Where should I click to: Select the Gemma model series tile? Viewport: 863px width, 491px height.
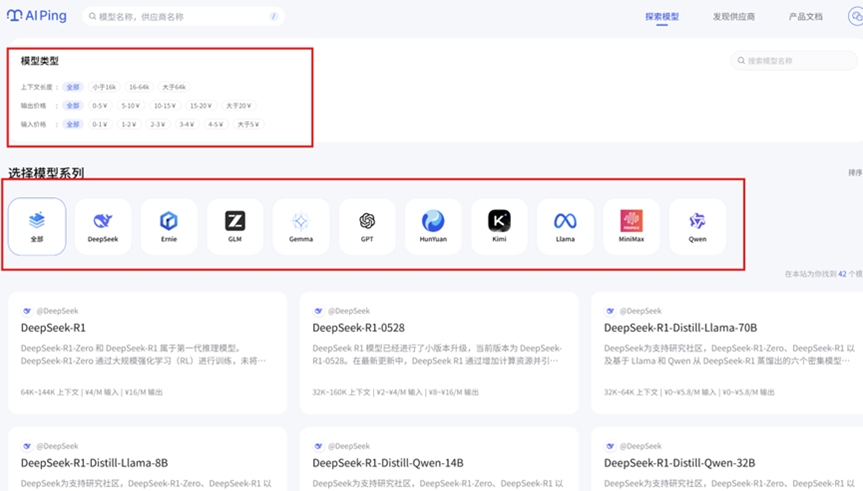301,226
